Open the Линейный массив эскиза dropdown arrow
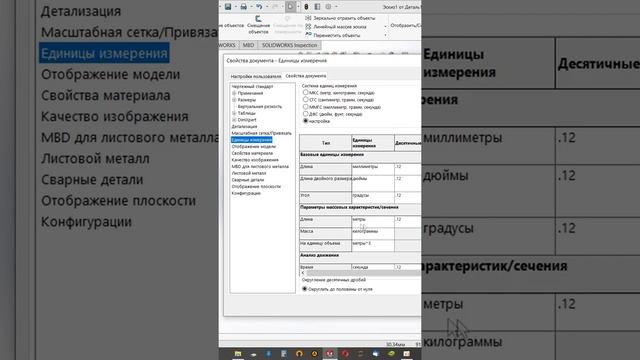This screenshot has width=640, height=360. 385,27
